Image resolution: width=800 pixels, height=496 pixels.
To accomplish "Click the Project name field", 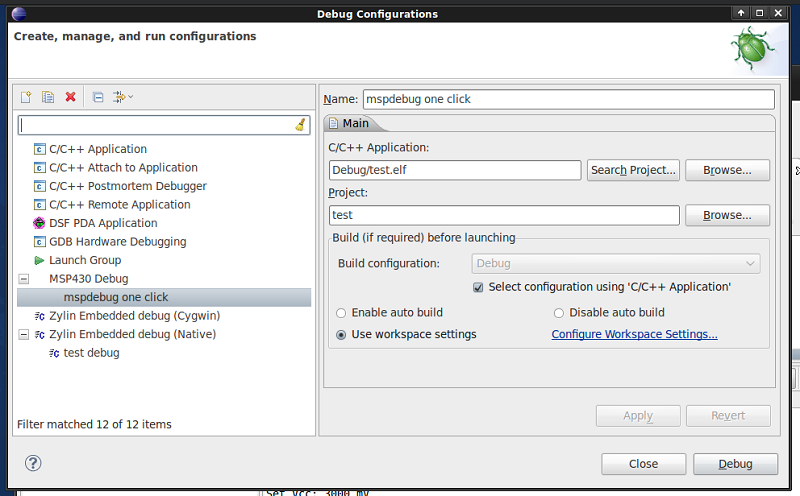I will coord(504,215).
